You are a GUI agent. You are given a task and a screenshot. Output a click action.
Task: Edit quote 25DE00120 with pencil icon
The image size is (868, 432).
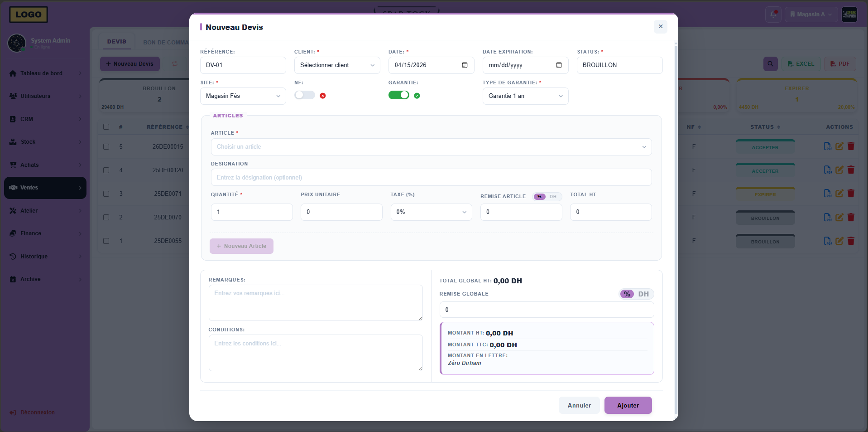coord(839,170)
